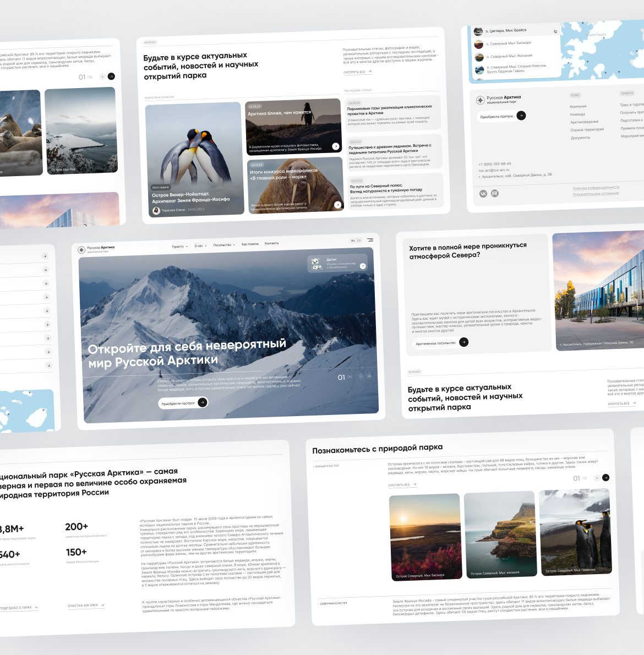The image size is (644, 655).
Task: Open the Контакты menu item
Action: pos(272,243)
